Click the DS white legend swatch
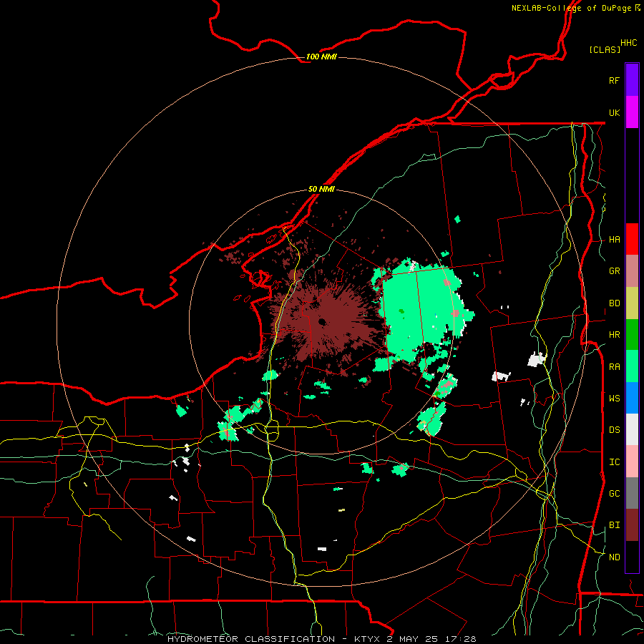Screen dimensions: 644x644 click(x=632, y=429)
